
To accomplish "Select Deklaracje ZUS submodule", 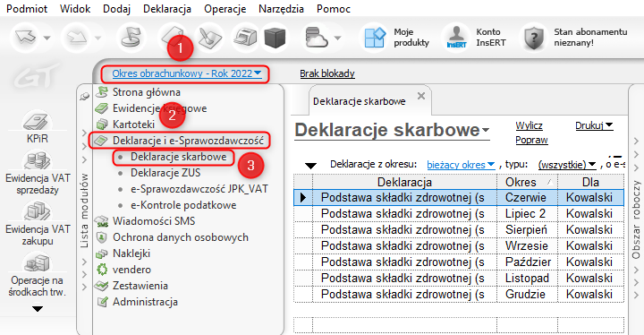I will (x=165, y=173).
